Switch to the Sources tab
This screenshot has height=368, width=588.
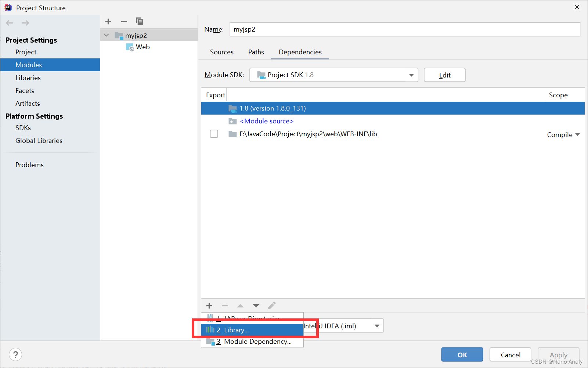tap(222, 52)
